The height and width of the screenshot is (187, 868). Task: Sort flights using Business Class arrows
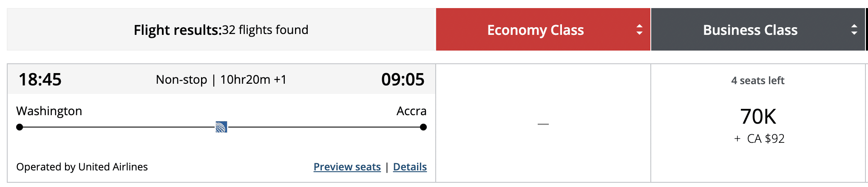click(854, 30)
